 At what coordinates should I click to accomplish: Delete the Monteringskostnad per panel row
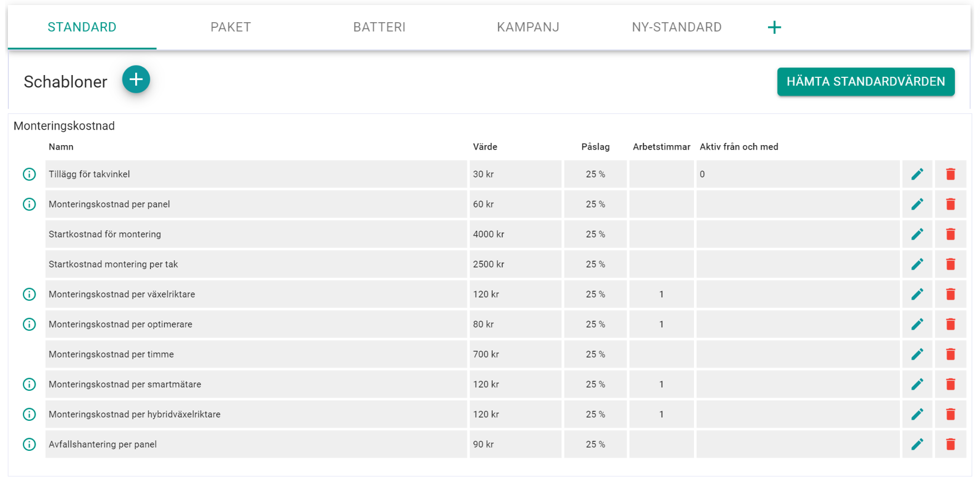951,204
